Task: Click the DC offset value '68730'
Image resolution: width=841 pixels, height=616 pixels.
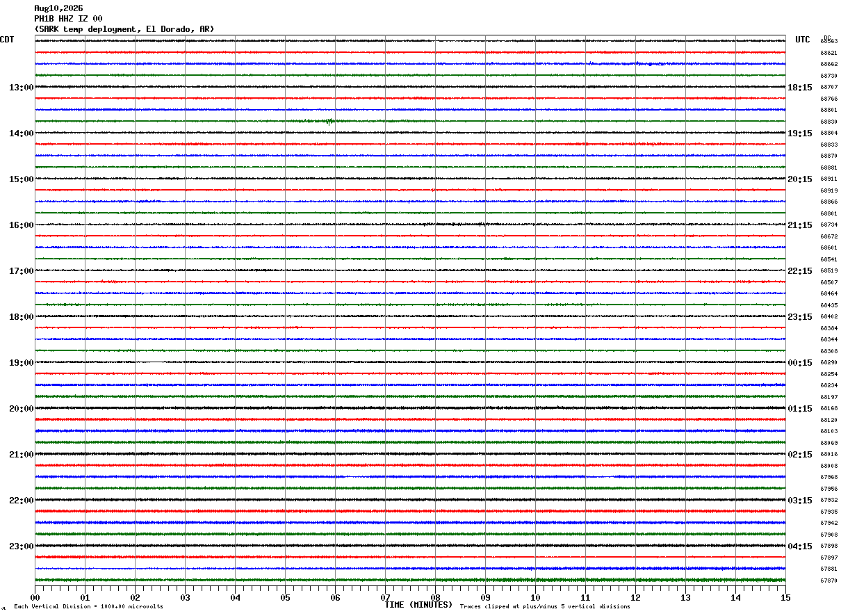Action: (x=829, y=76)
